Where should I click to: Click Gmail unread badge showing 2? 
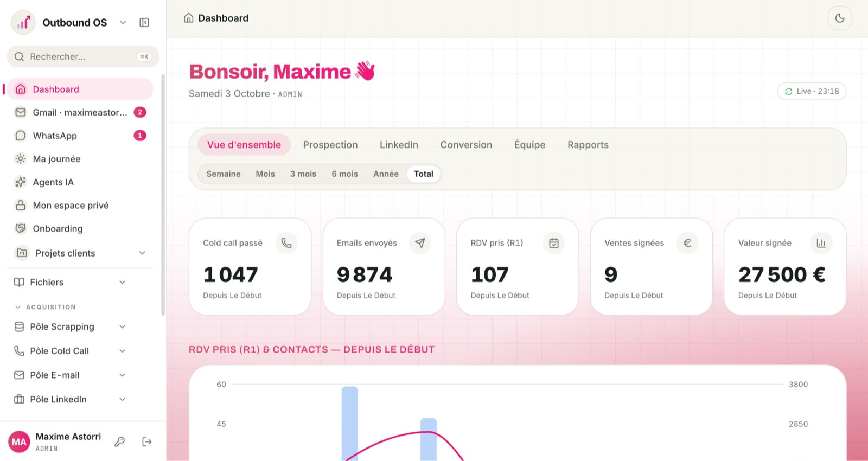pos(140,112)
